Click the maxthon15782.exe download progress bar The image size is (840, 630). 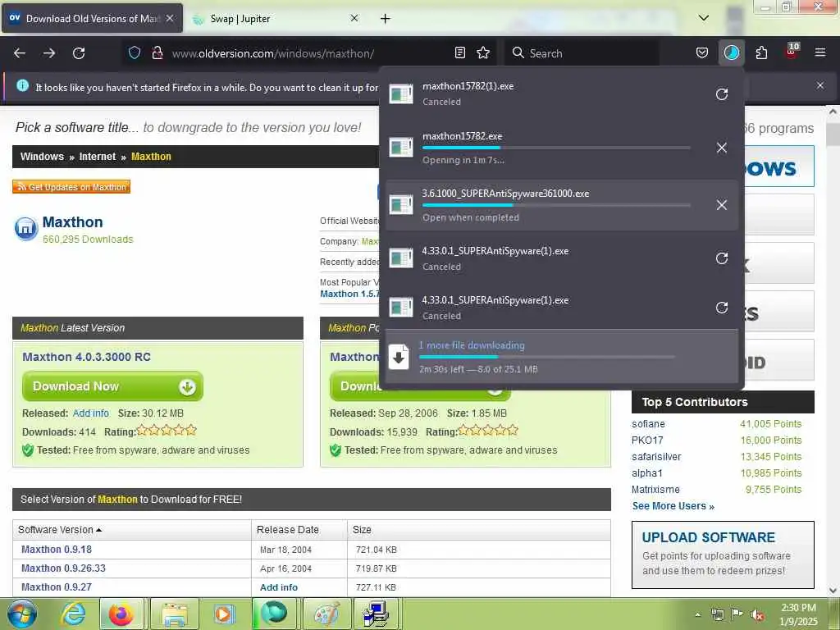[556, 148]
